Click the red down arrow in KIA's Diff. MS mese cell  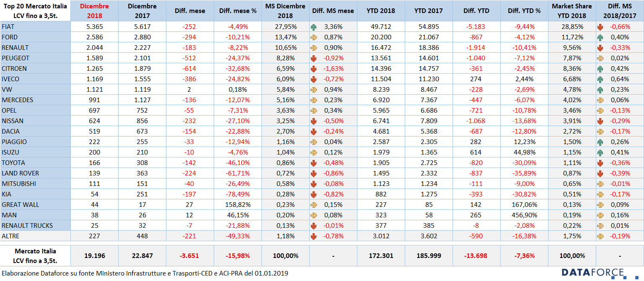(x=314, y=194)
